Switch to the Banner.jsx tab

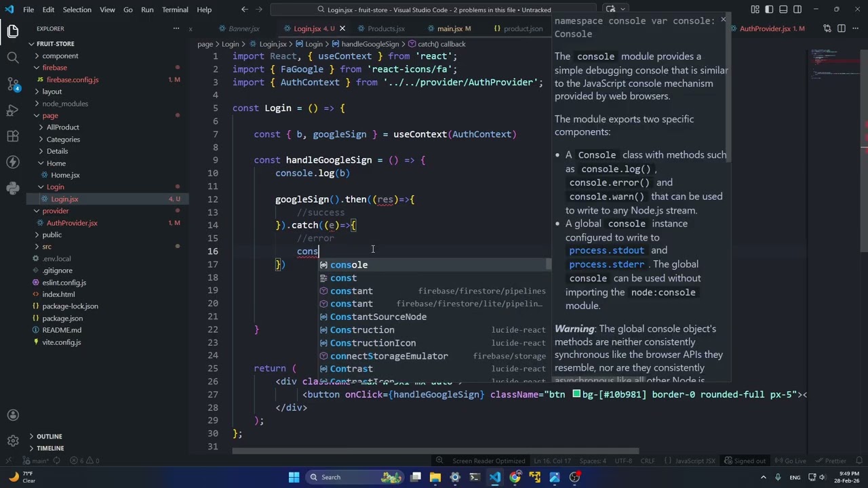tap(244, 28)
